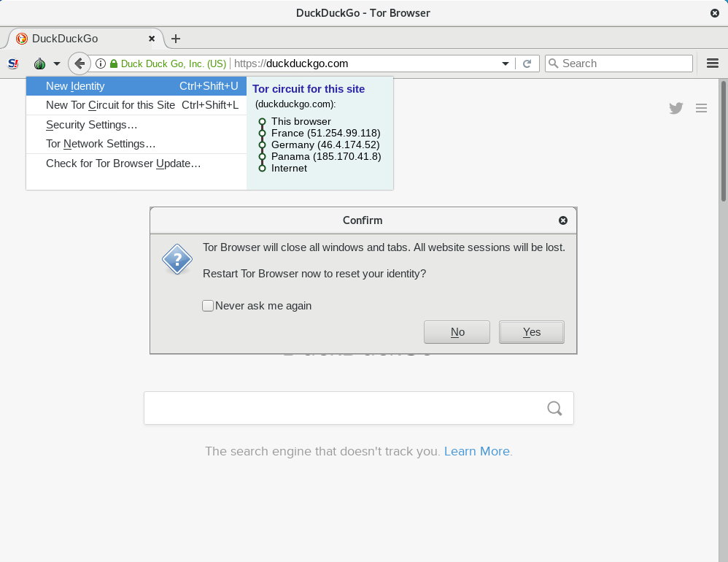Click the "Internet" circuit entry
This screenshot has width=728, height=562.
point(289,168)
